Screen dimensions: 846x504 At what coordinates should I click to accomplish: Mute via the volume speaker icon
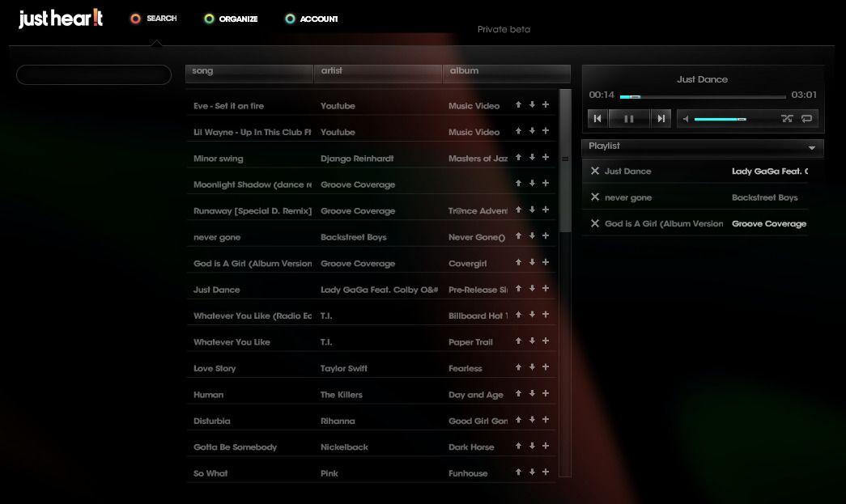[x=686, y=119]
